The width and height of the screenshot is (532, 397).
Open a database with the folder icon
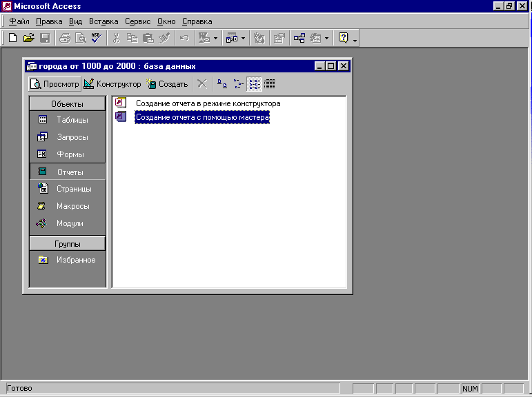coord(29,38)
